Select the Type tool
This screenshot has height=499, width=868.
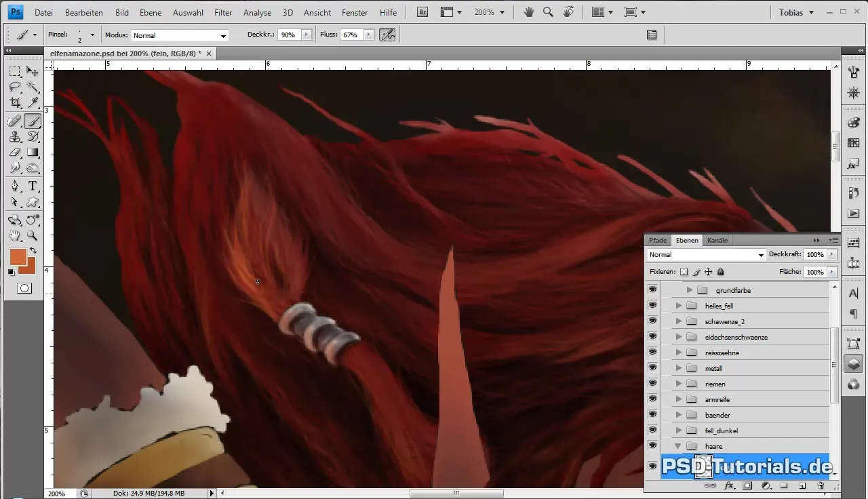click(32, 186)
